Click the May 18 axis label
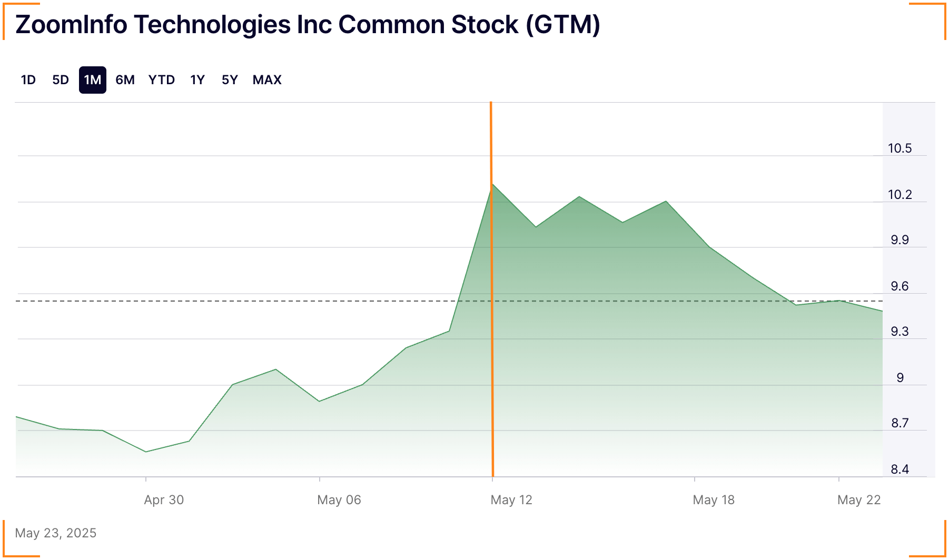This screenshot has height=560, width=949. (714, 499)
